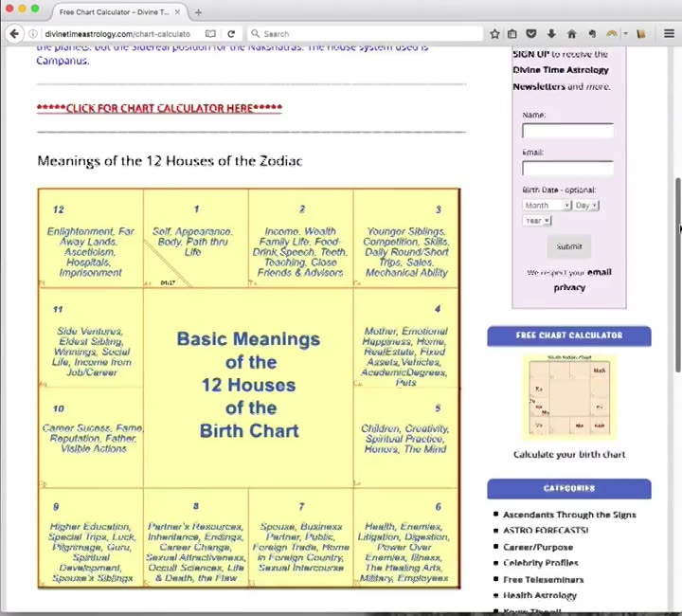Viewport: 682px width, 616px height.
Task: Close the Free Chart Calculator tab
Action: pos(177,12)
